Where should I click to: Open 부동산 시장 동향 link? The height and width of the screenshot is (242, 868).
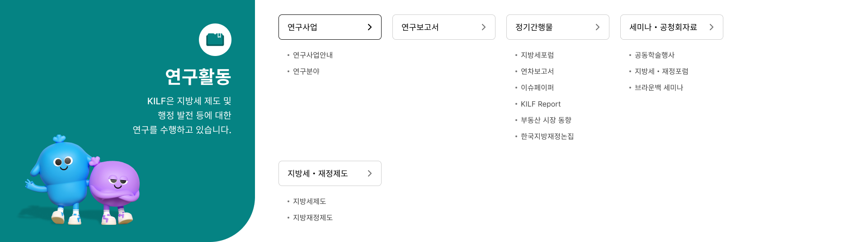546,120
